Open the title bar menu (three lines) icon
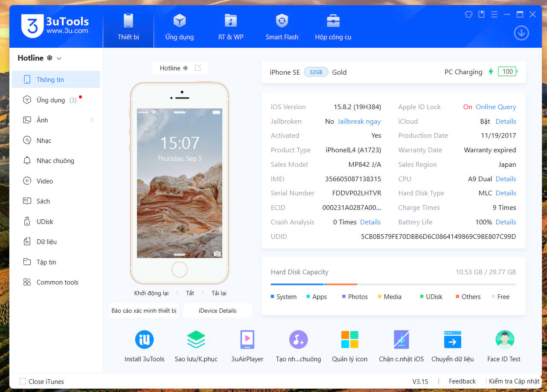This screenshot has height=392, width=547. [x=494, y=14]
